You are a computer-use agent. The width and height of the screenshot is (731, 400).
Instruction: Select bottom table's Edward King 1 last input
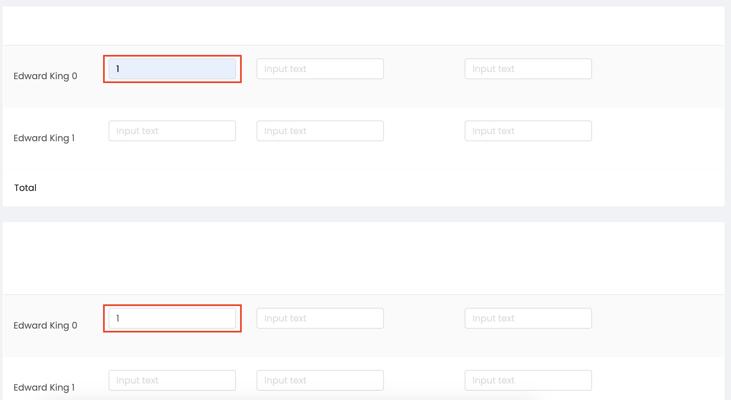click(x=528, y=381)
